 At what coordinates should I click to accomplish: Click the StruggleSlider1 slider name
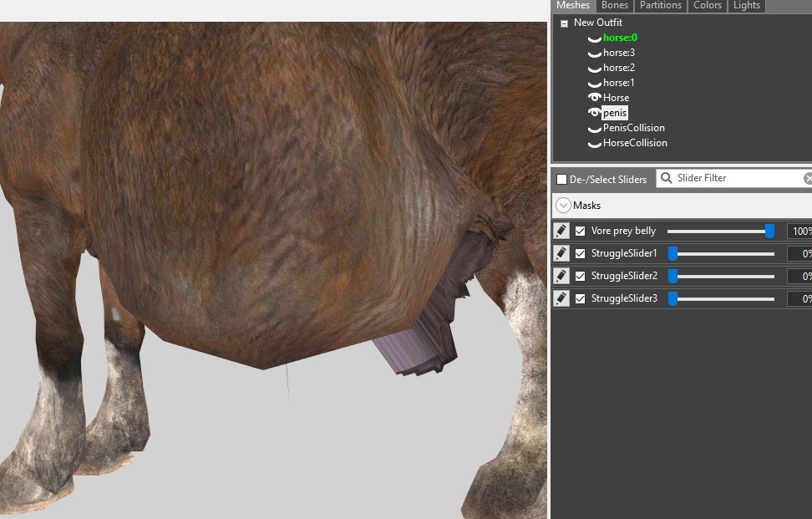click(x=624, y=252)
